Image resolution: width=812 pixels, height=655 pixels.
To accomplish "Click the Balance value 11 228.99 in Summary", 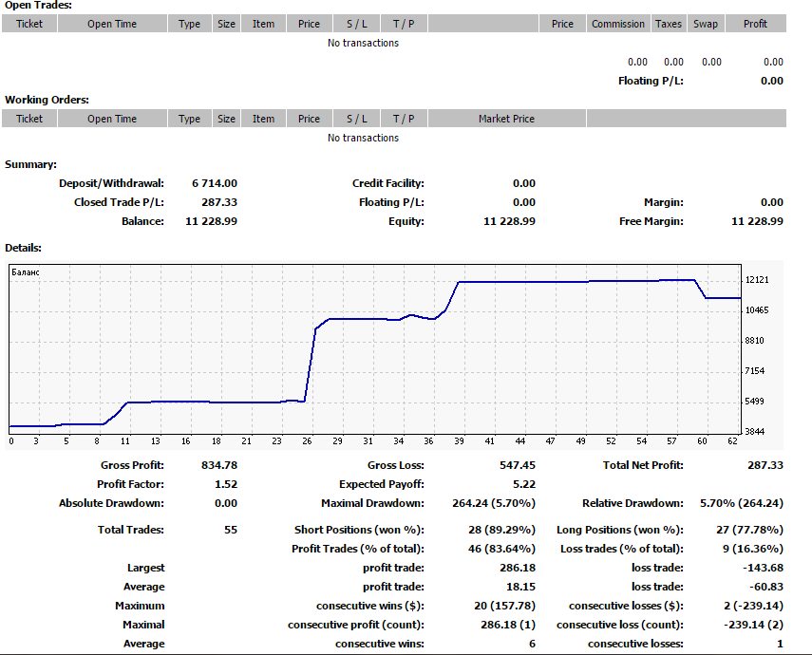I will 211,221.
